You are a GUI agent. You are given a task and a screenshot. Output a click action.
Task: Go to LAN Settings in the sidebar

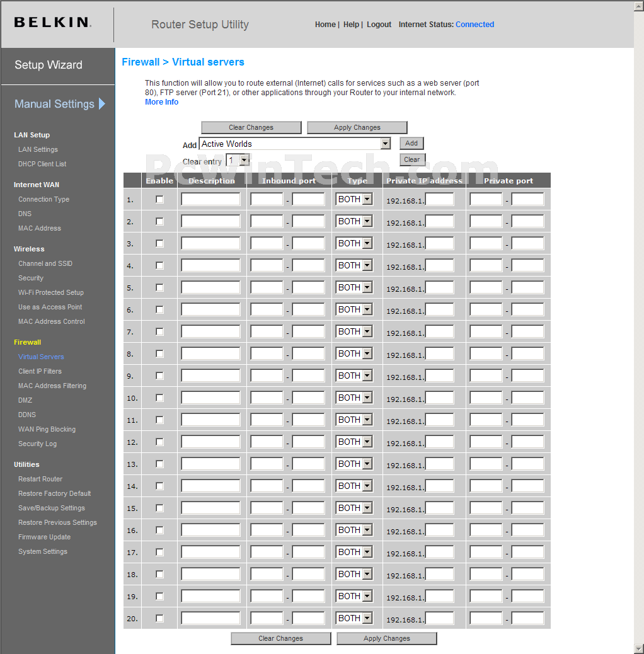tap(38, 149)
